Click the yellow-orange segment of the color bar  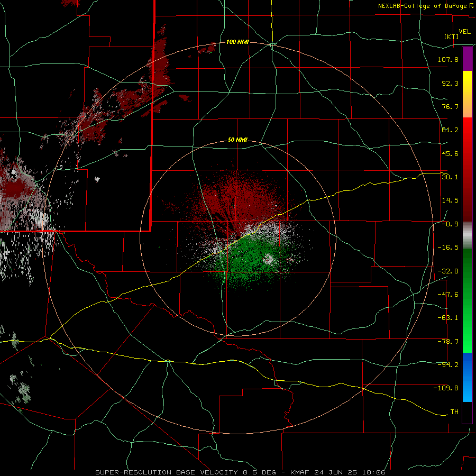[467, 94]
